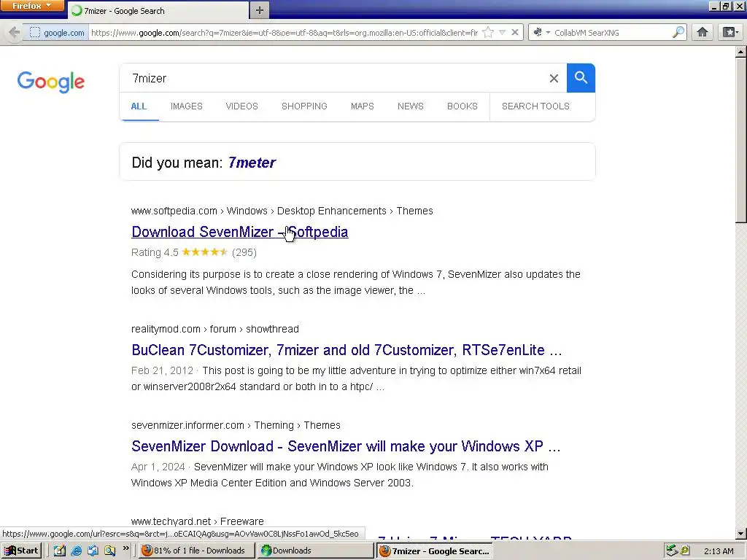
Task: Switch to the Downloads taskbar window
Action: click(x=315, y=551)
